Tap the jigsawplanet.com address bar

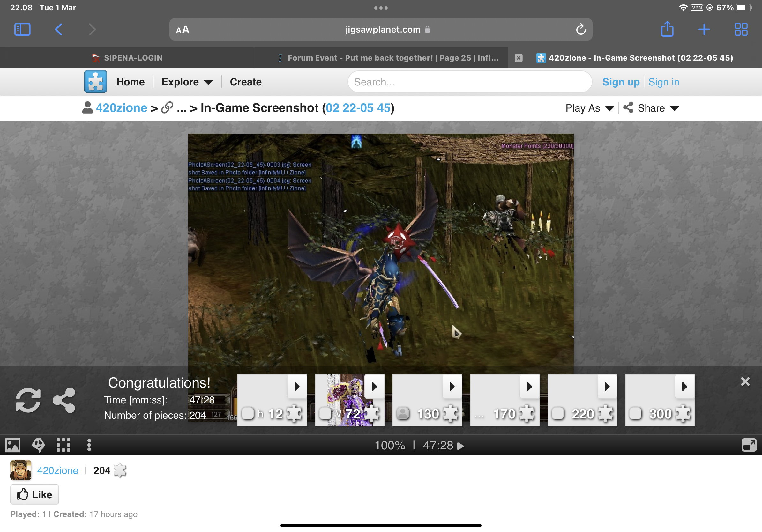point(381,30)
